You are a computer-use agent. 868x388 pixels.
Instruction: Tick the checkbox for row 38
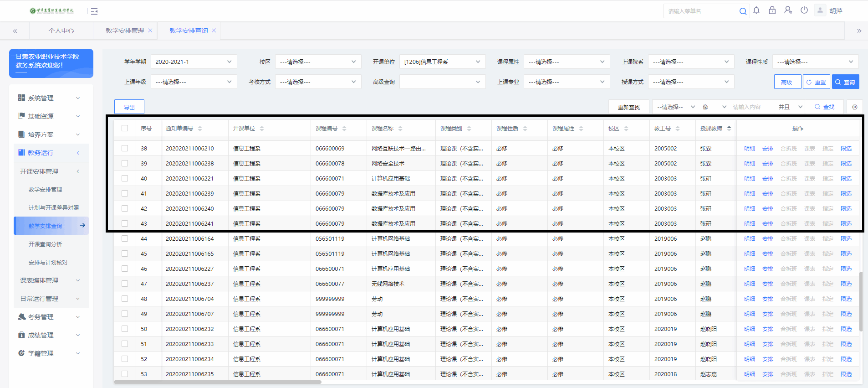click(x=125, y=148)
